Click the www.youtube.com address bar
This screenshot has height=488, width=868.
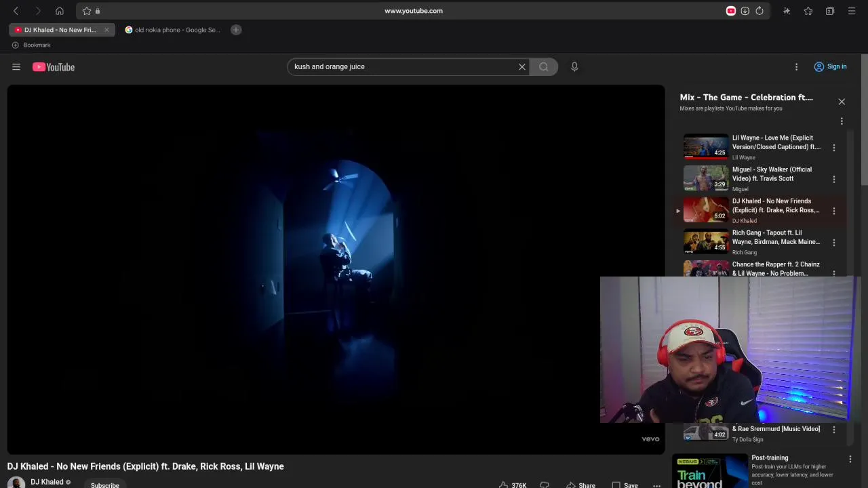point(414,11)
